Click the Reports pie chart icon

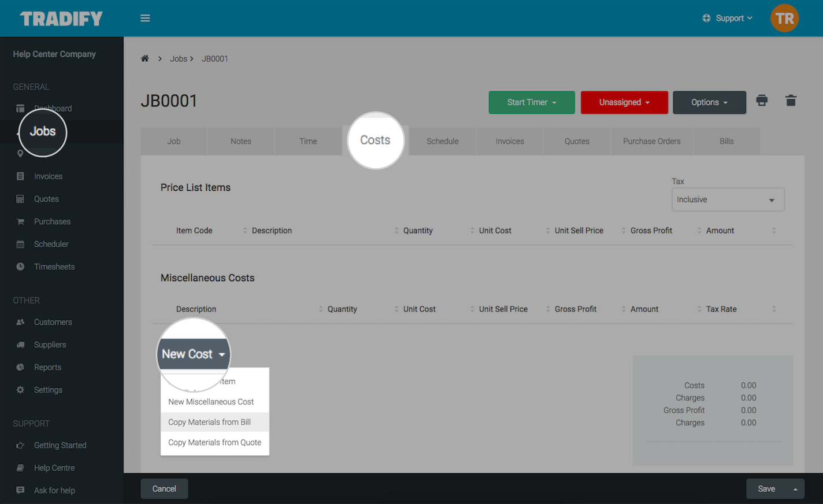(x=20, y=367)
